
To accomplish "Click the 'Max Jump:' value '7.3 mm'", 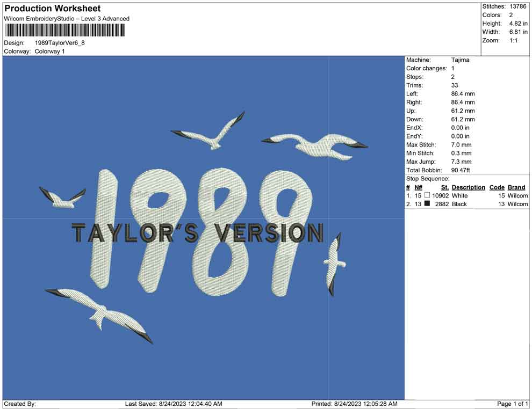I will (462, 162).
